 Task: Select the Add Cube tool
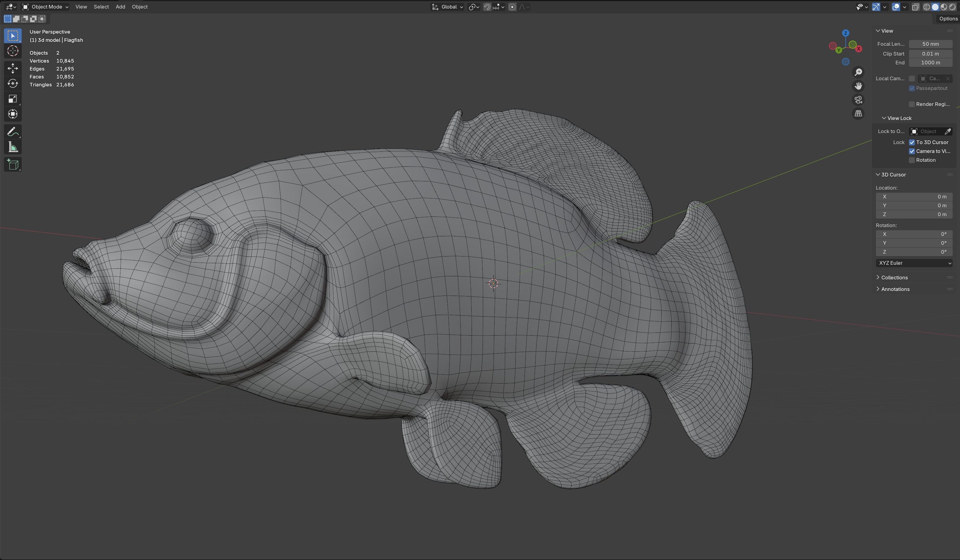(13, 165)
